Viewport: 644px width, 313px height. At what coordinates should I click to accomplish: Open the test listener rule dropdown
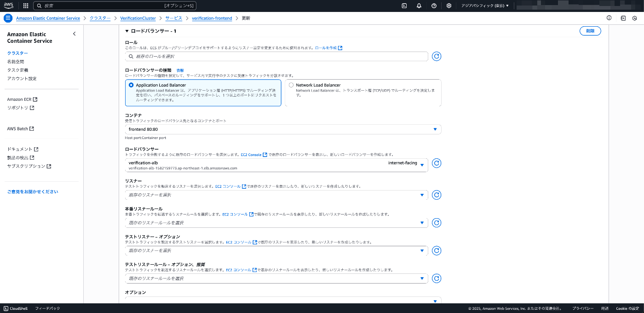coord(276,278)
